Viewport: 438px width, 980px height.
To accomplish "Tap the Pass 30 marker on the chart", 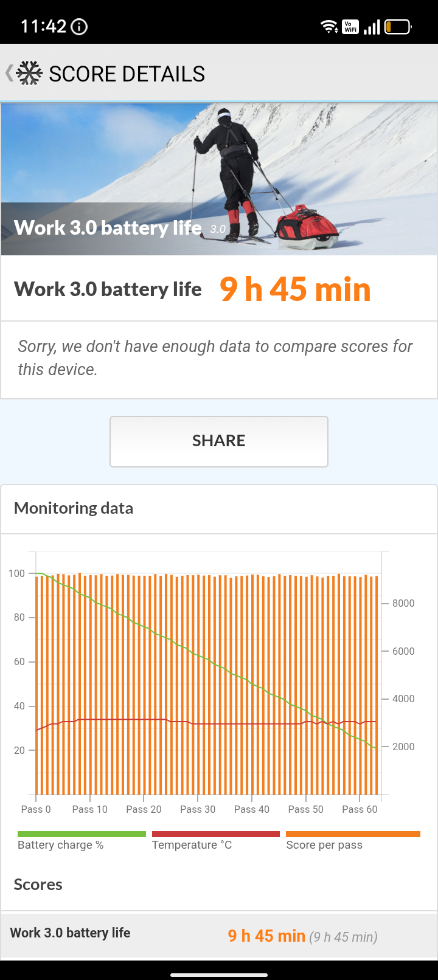I will pos(198,809).
